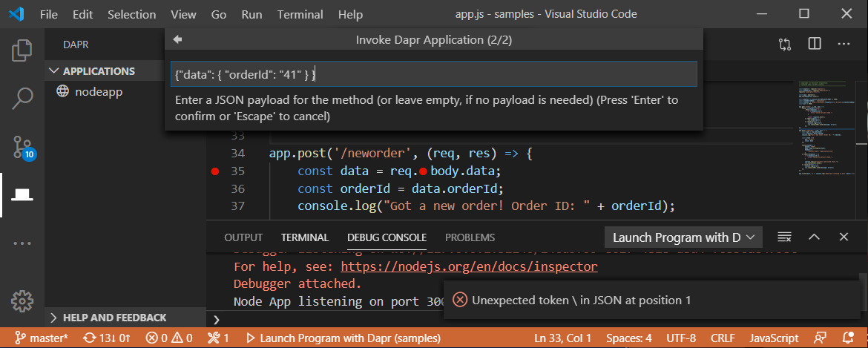Synchronize changes 13 down 0 up

click(107, 338)
